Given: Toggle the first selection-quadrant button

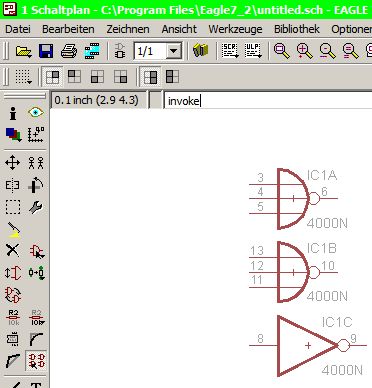Looking at the screenshot, I should coord(52,77).
